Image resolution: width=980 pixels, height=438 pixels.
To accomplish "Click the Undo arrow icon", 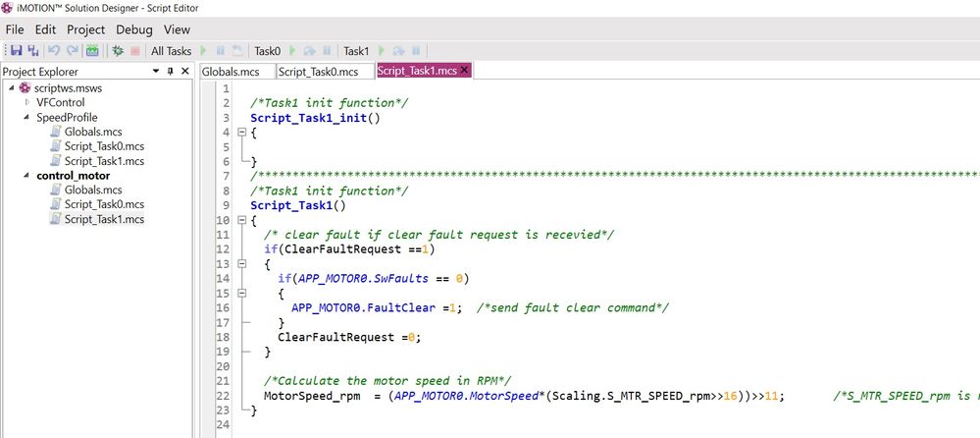I will pyautogui.click(x=55, y=50).
